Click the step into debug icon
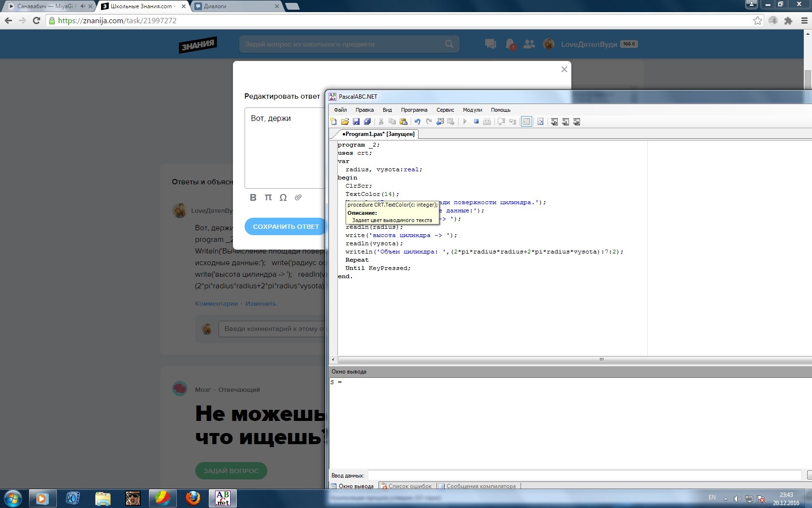Screen dimensions: 812x508 (x=512, y=121)
